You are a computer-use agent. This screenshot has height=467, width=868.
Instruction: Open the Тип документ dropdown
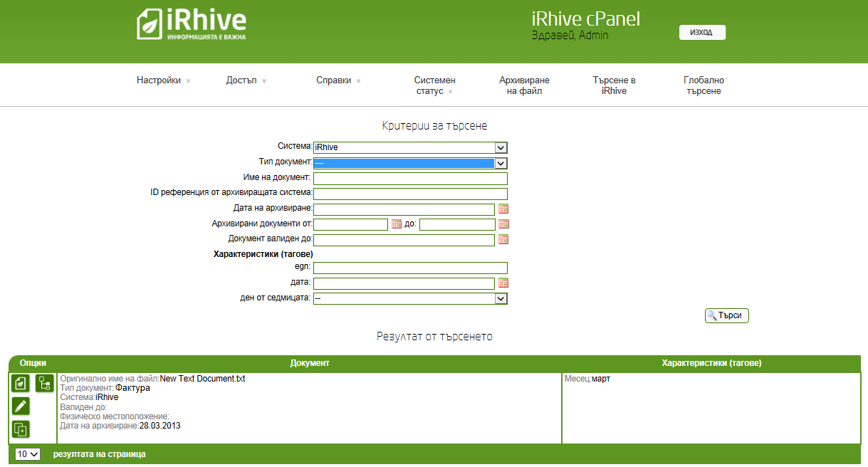point(410,163)
